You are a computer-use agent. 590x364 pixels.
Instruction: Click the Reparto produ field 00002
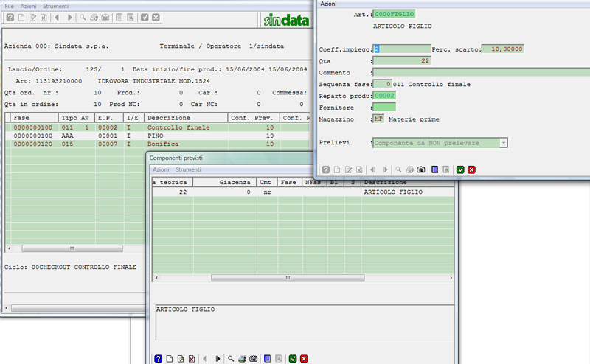pyautogui.click(x=384, y=96)
